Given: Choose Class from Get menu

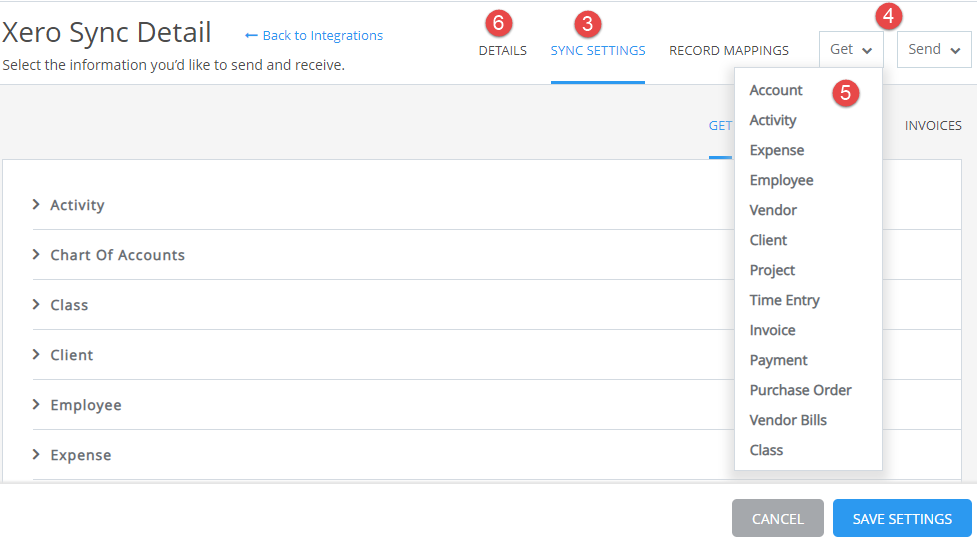Looking at the screenshot, I should [766, 450].
